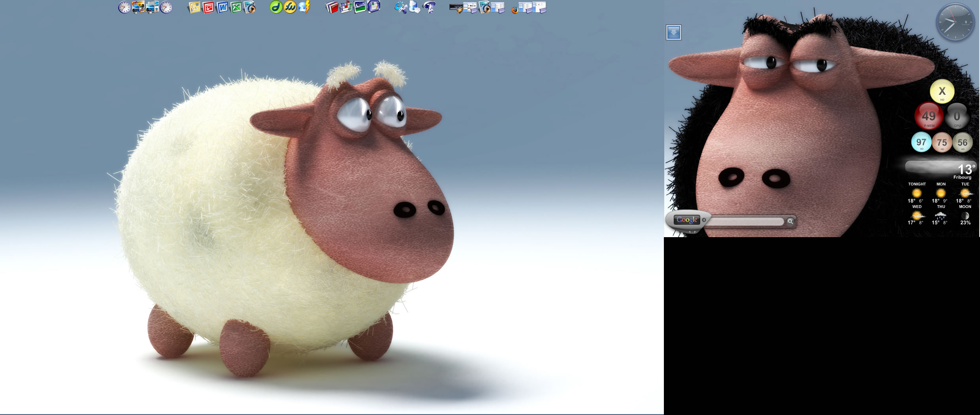Click the blue mushroom-shaped dock icon
This screenshot has height=415, width=980.
[x=429, y=7]
